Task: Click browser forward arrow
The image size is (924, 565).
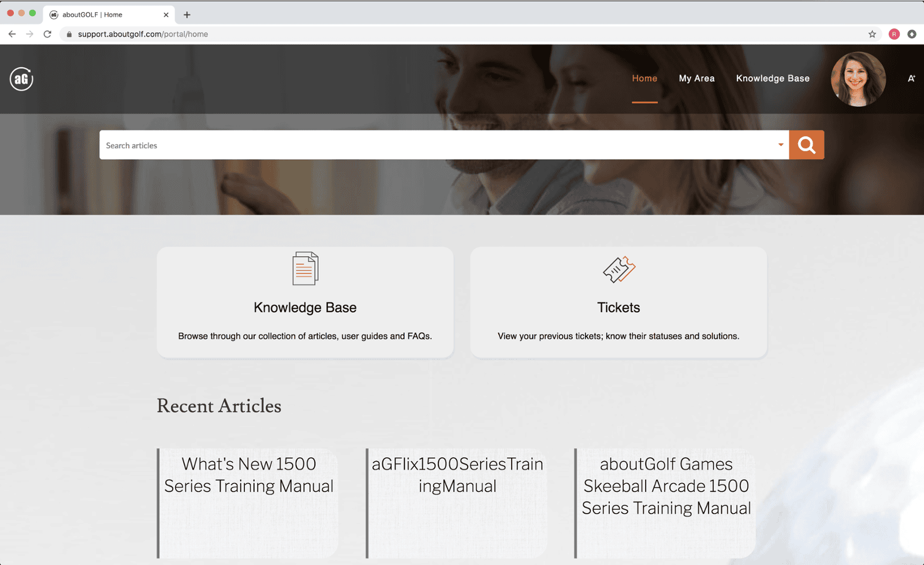Action: 29,34
